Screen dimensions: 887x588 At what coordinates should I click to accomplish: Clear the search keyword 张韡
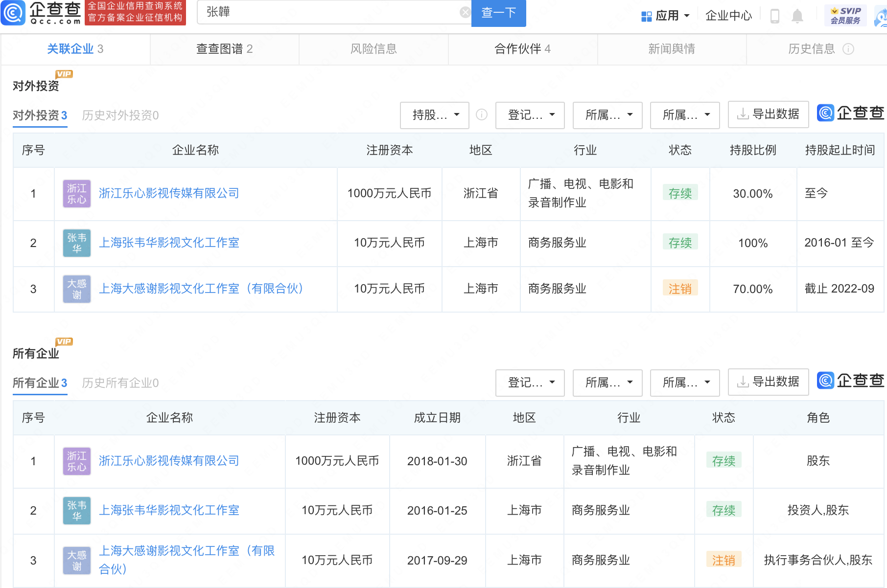point(464,12)
